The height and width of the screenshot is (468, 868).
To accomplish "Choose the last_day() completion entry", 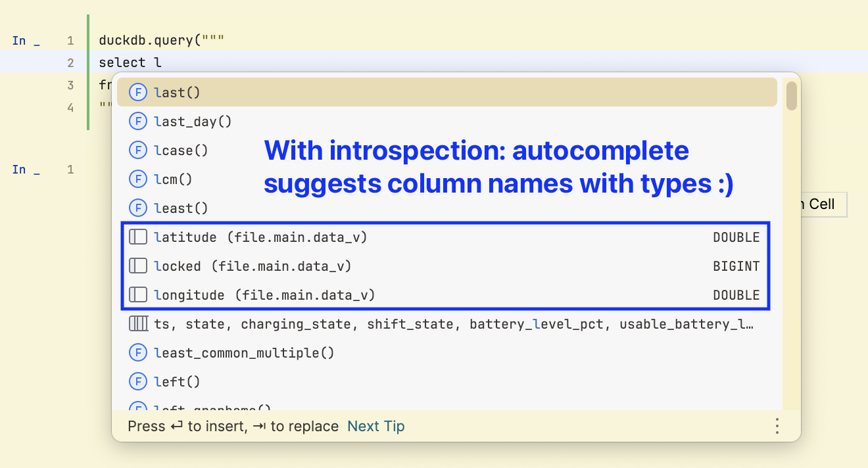I will pyautogui.click(x=447, y=122).
